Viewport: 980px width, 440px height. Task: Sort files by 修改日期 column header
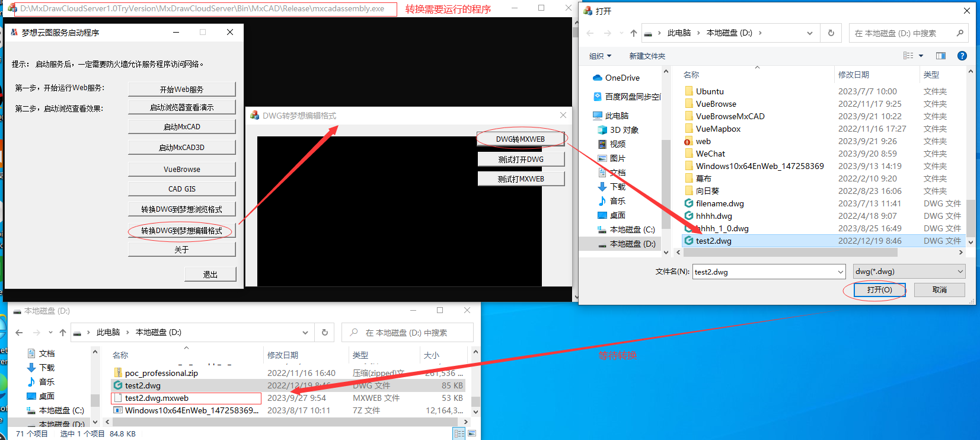point(854,75)
